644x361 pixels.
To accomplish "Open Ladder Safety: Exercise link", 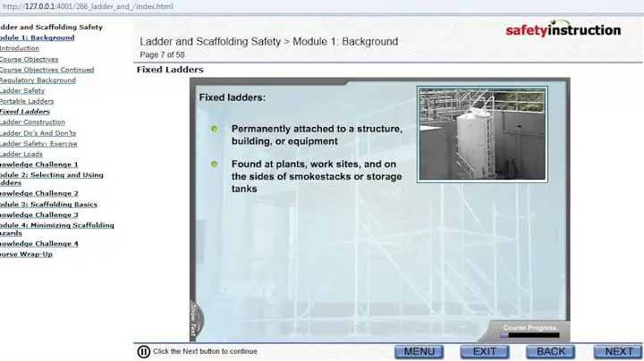I will pos(38,144).
